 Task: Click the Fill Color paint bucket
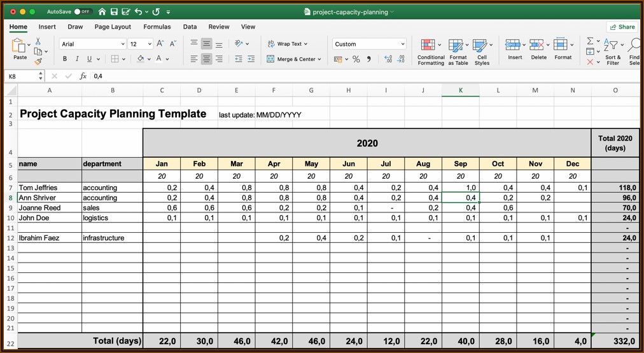click(141, 59)
